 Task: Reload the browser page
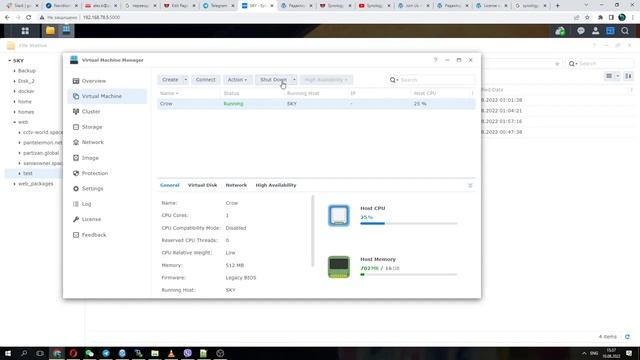29,18
